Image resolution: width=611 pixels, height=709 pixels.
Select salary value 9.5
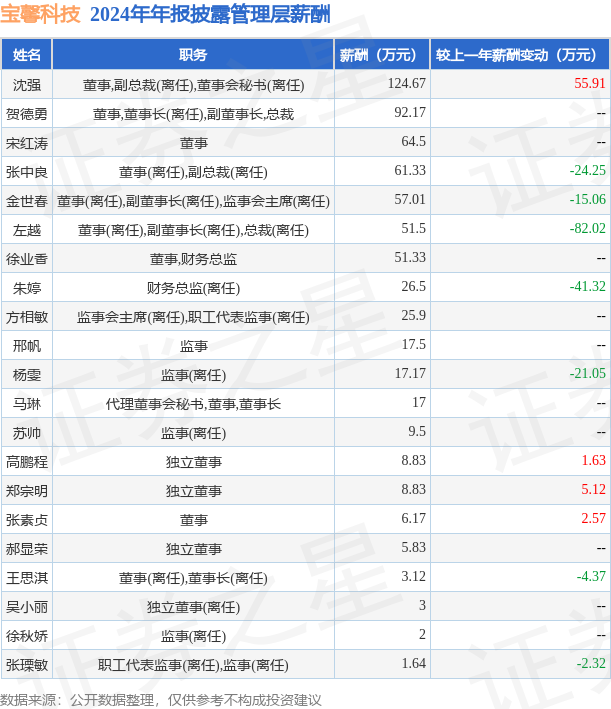[x=417, y=431]
